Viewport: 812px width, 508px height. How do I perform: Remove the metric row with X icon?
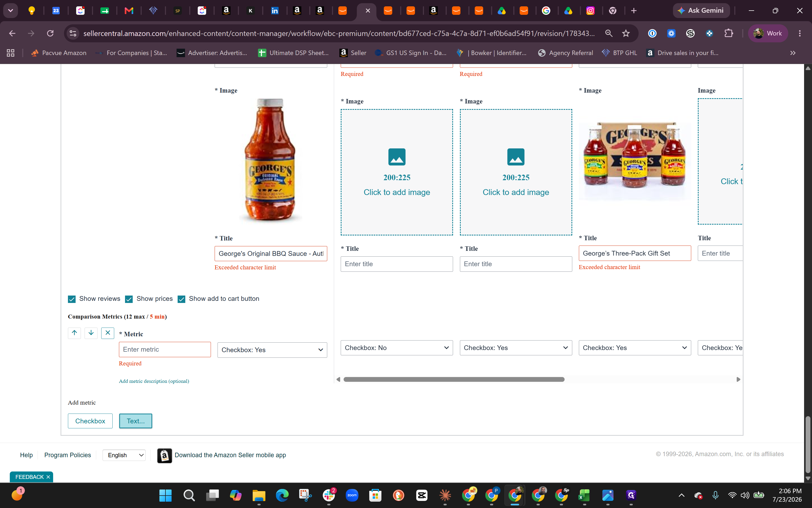(108, 333)
